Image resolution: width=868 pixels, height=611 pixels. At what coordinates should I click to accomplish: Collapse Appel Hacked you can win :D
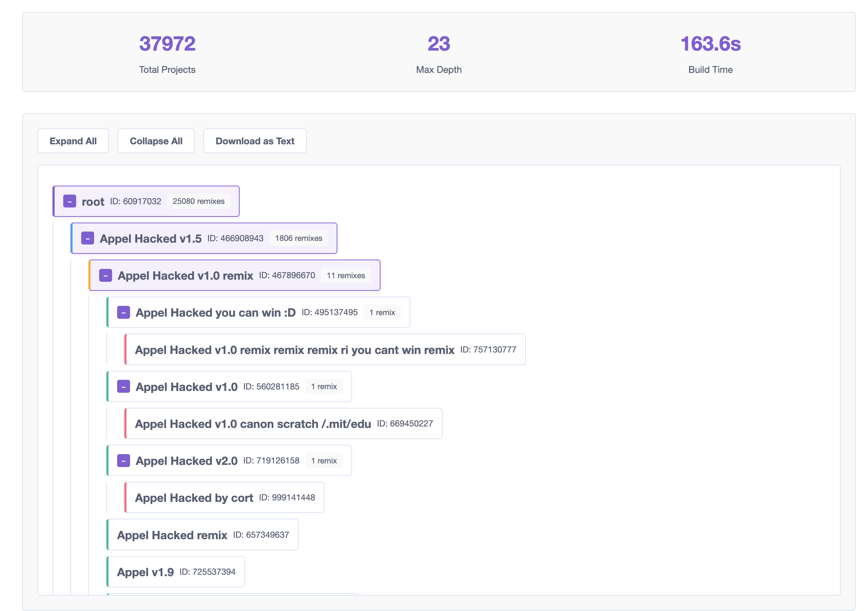(x=124, y=312)
